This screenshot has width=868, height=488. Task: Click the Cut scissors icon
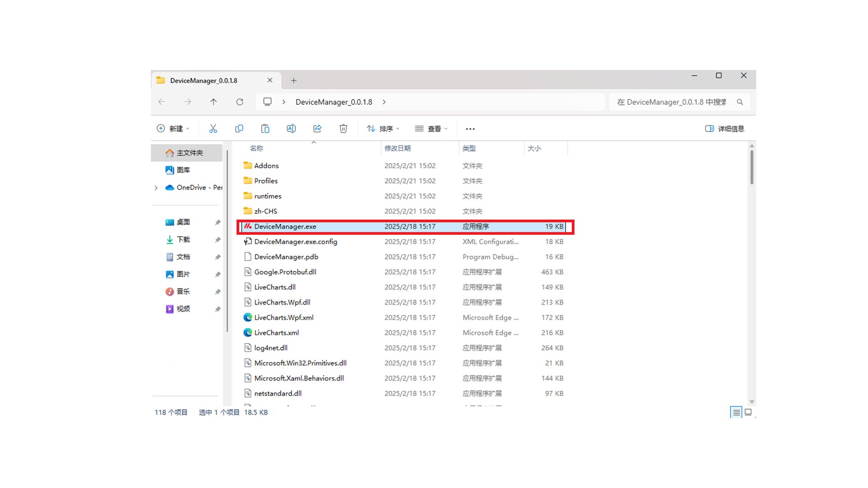213,129
